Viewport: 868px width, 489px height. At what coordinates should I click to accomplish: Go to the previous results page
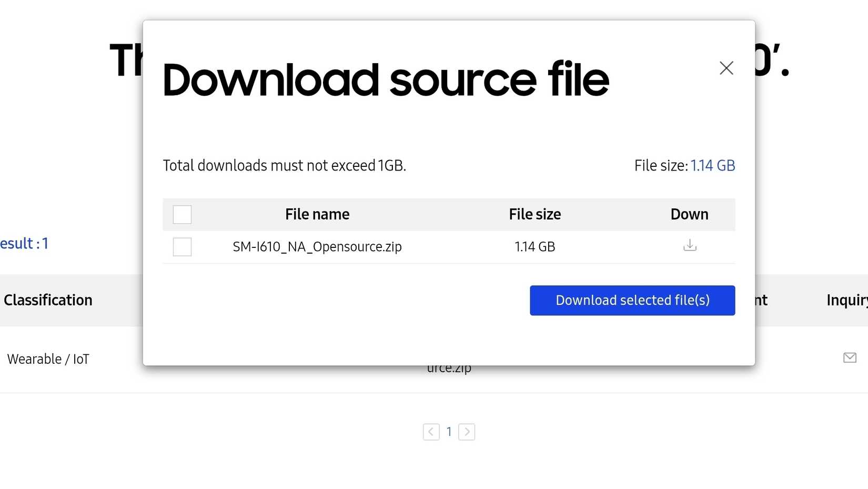[x=431, y=432]
